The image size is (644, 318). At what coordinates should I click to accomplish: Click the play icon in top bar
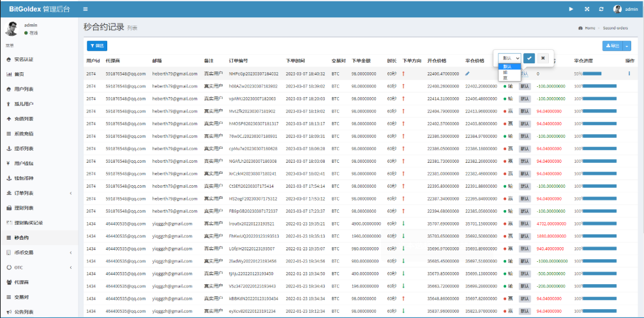click(x=571, y=9)
